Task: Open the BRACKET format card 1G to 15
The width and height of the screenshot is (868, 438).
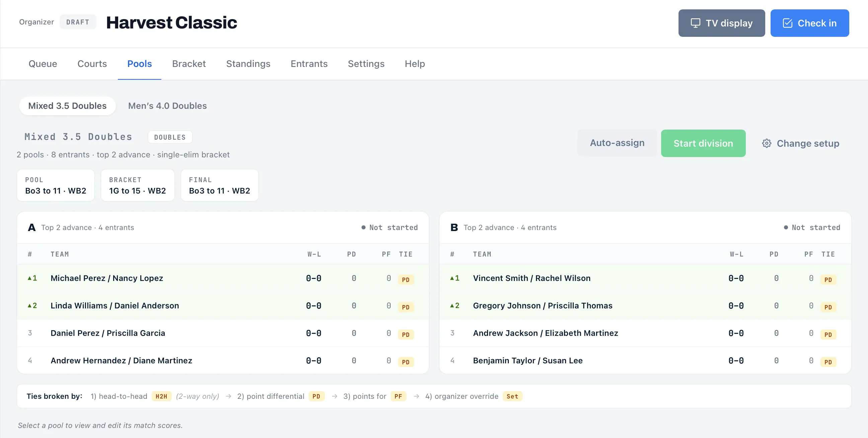Action: (138, 186)
